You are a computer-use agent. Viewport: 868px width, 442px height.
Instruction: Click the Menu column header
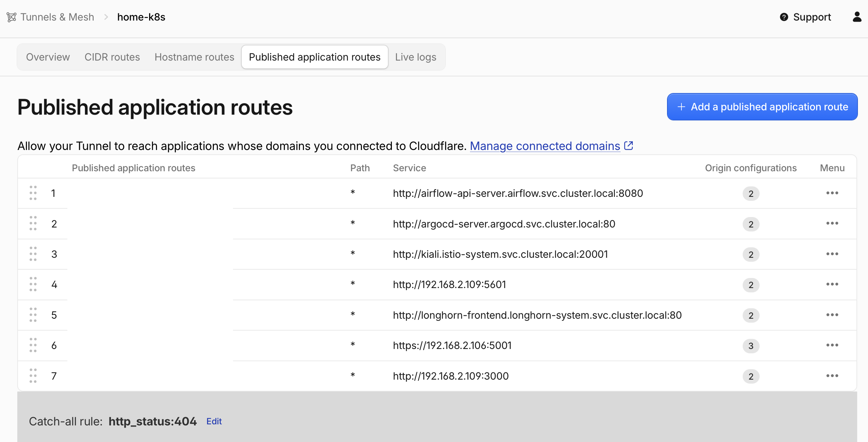pyautogui.click(x=832, y=168)
